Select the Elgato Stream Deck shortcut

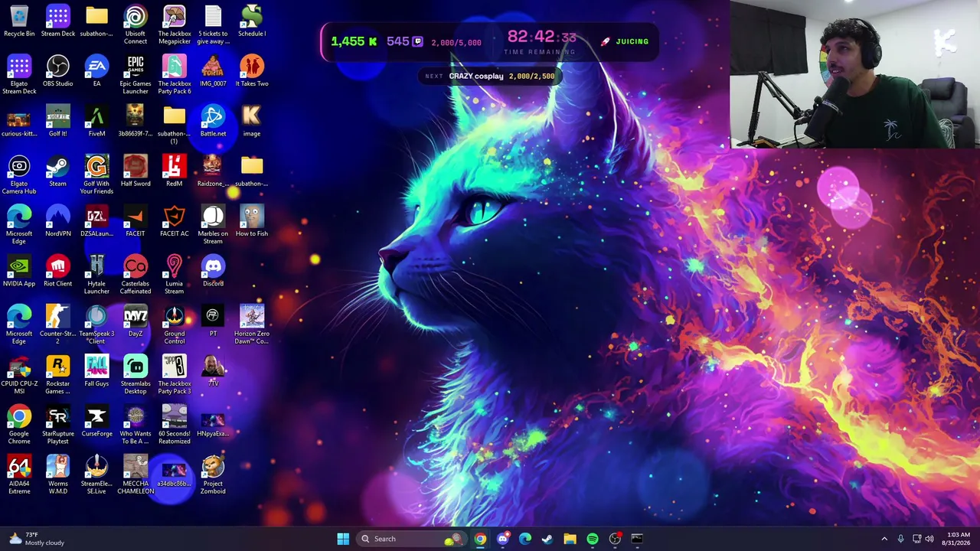[19, 75]
